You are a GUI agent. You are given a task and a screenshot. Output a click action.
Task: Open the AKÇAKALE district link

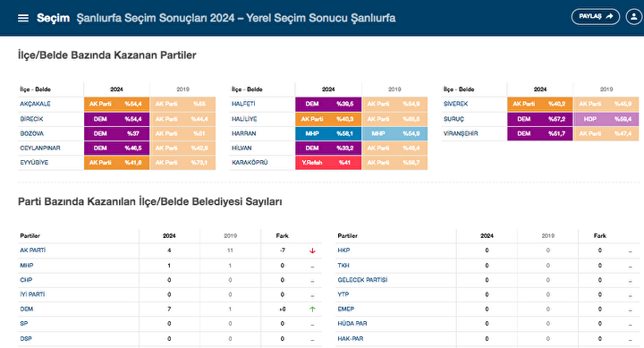(35, 104)
